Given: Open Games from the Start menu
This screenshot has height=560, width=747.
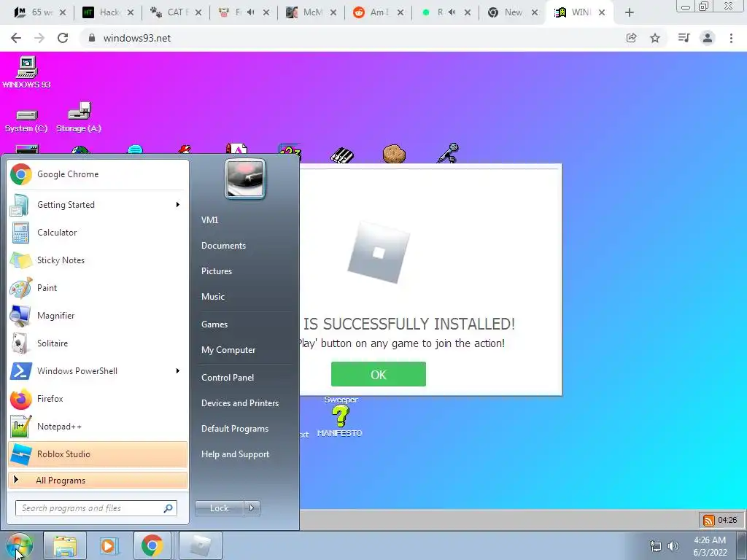Looking at the screenshot, I should [214, 324].
